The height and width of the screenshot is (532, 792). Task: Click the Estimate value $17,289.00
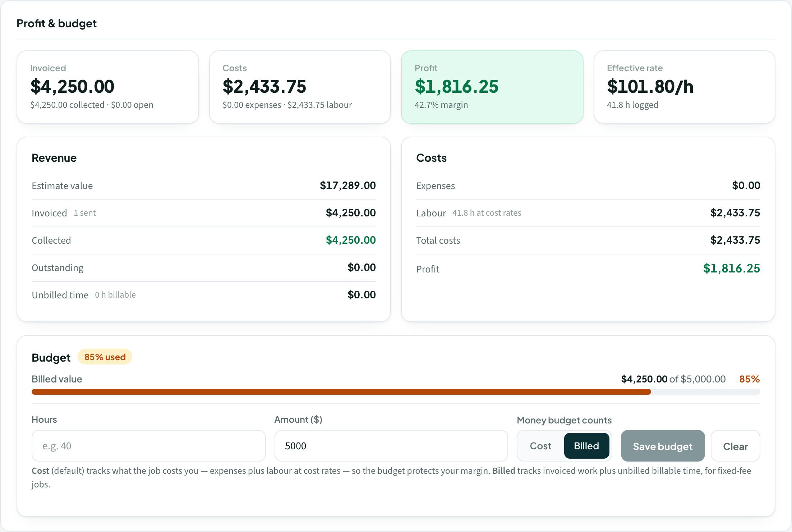point(347,185)
